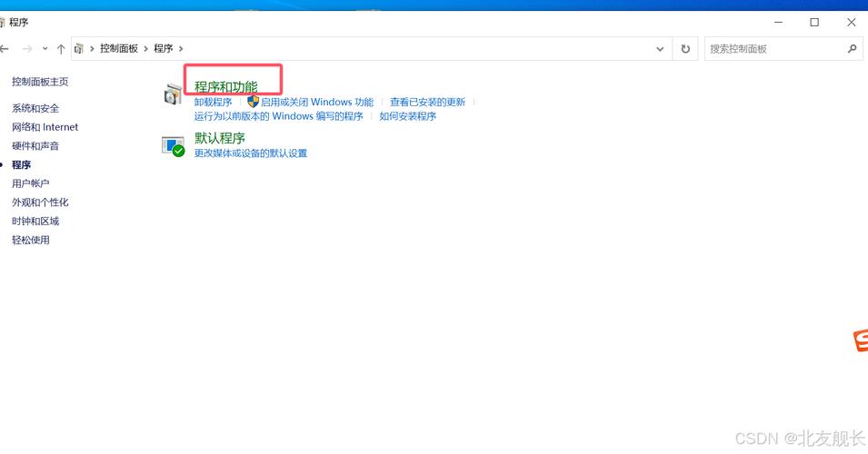
Task: Open 轻松使用 category
Action: 30,240
